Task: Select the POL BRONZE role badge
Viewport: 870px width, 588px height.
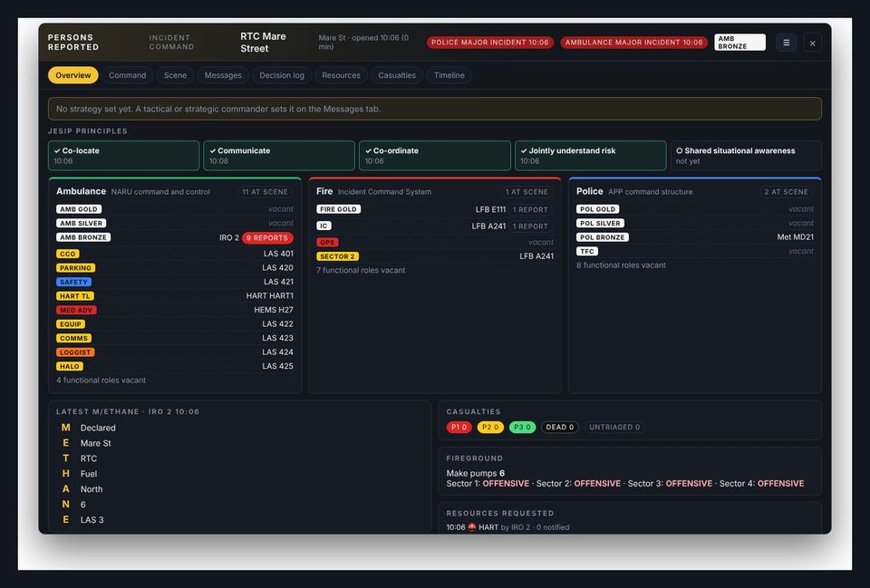Action: [603, 236]
